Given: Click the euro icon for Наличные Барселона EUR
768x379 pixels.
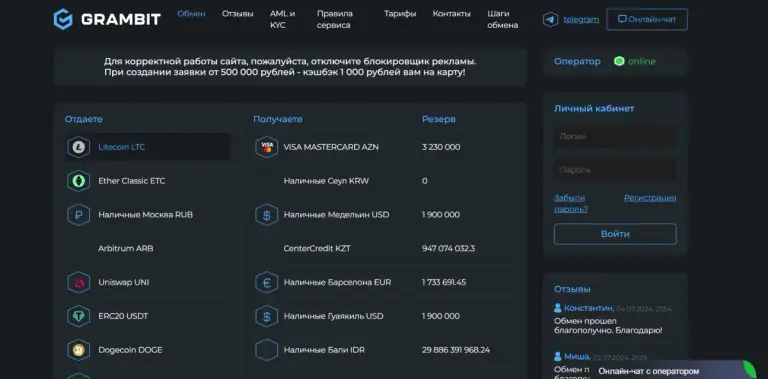Looking at the screenshot, I should 267,282.
